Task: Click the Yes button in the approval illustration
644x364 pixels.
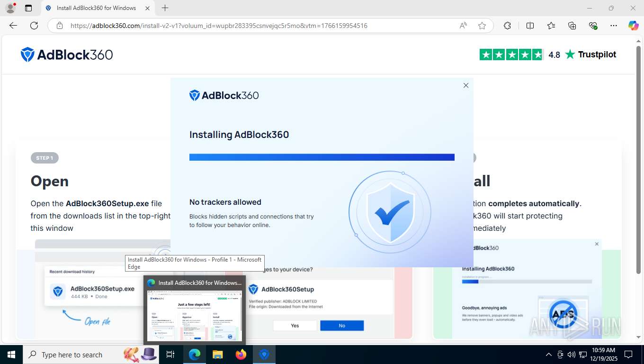Action: [x=295, y=326]
